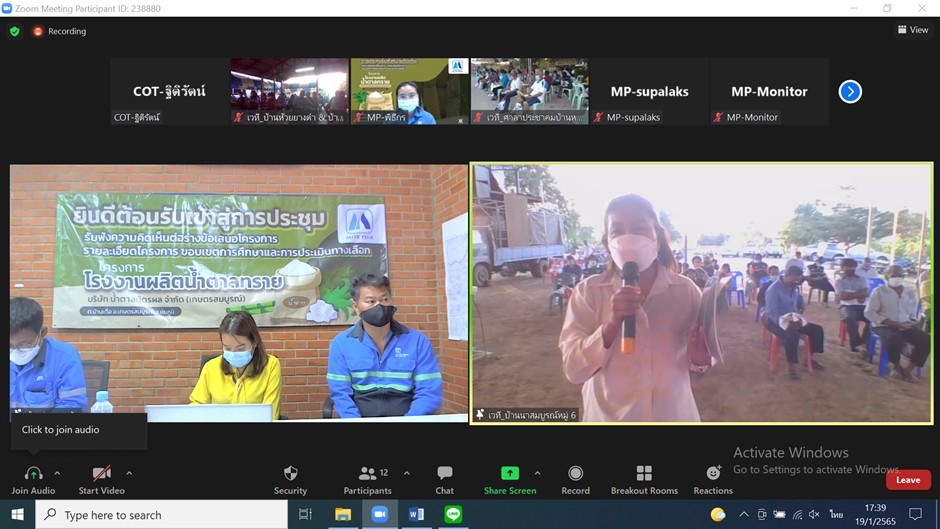Leave the meeting with the red button

tap(907, 480)
